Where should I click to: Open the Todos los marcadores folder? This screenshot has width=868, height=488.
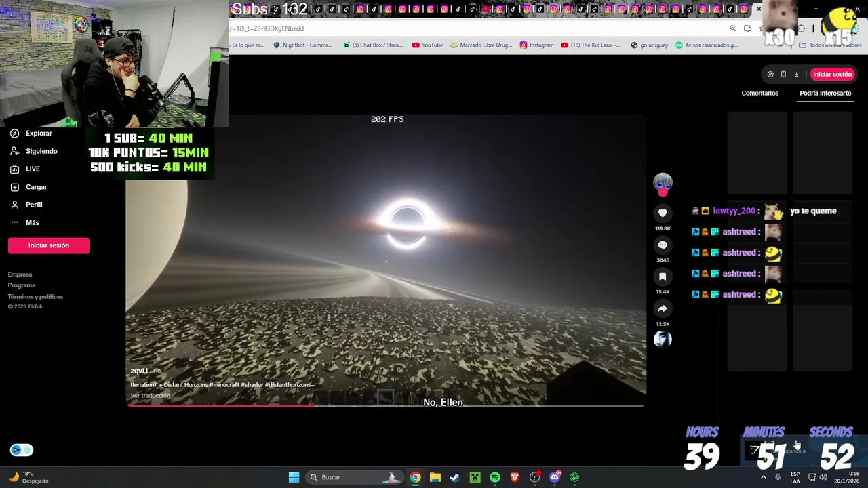[830, 45]
